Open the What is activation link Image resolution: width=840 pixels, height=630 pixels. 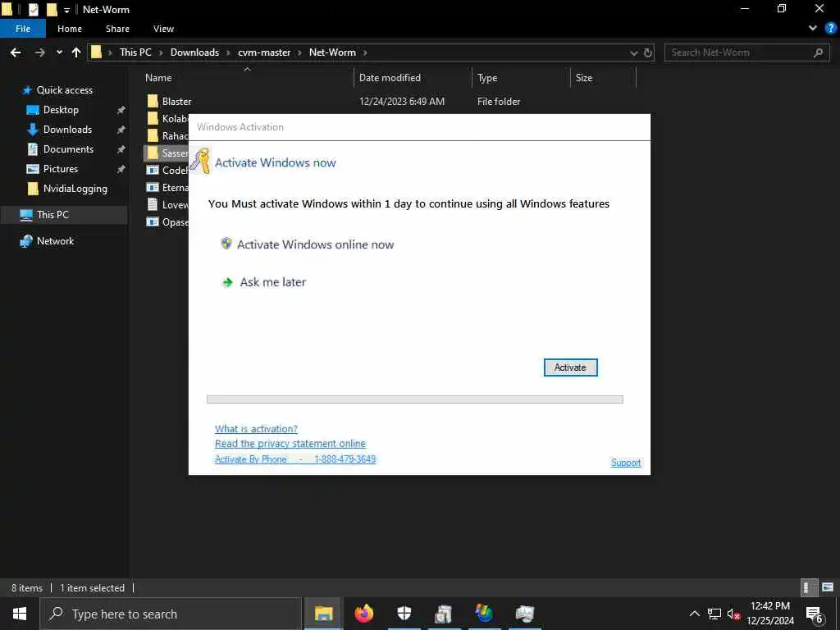pos(256,428)
